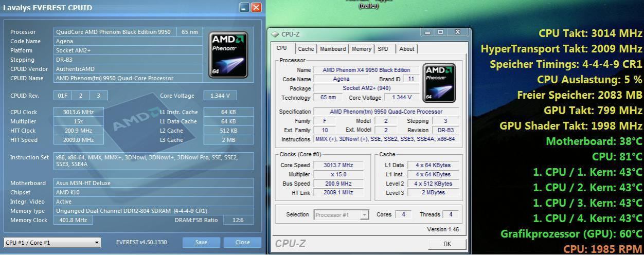
Task: Click the CPU-Z Name field value
Action: [x=366, y=70]
